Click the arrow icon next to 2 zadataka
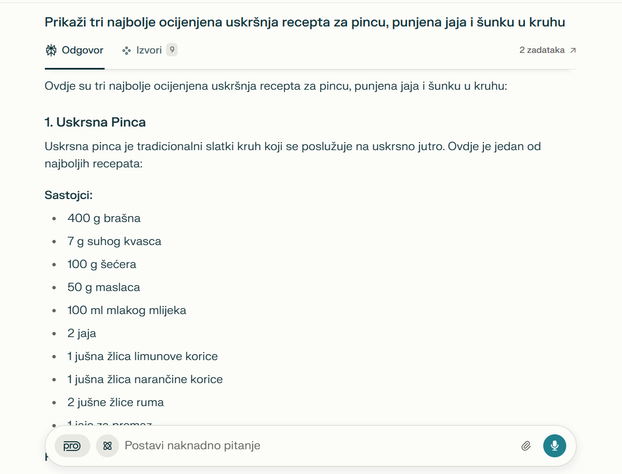Viewport: 622px width, 474px height. point(573,50)
